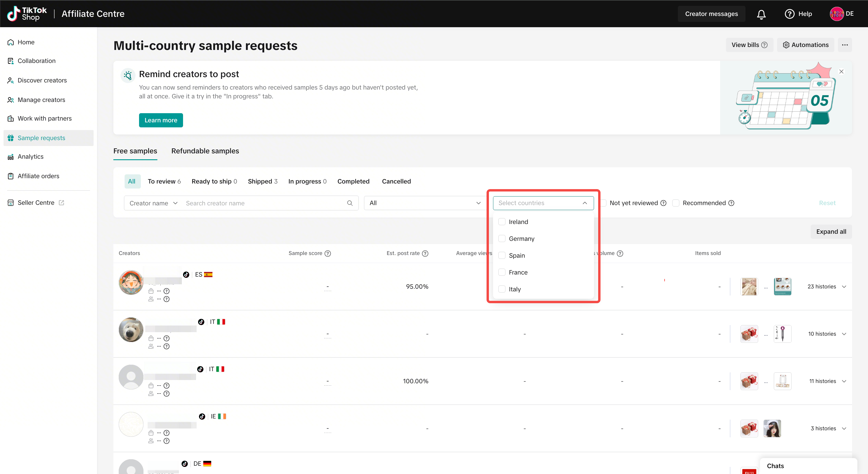Image resolution: width=868 pixels, height=474 pixels.
Task: Expand the 10 histories row
Action: point(844,334)
